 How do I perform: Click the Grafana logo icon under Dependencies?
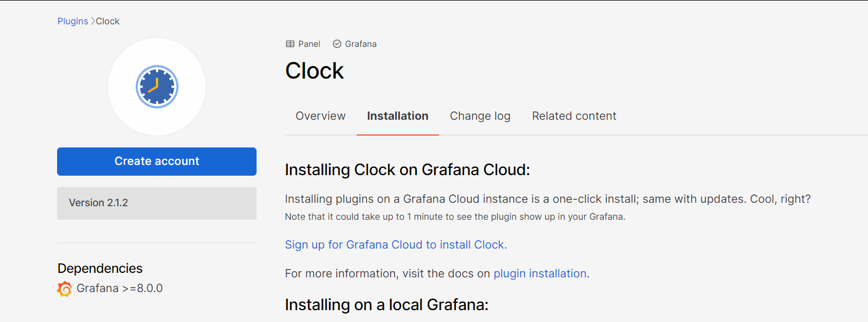point(65,289)
